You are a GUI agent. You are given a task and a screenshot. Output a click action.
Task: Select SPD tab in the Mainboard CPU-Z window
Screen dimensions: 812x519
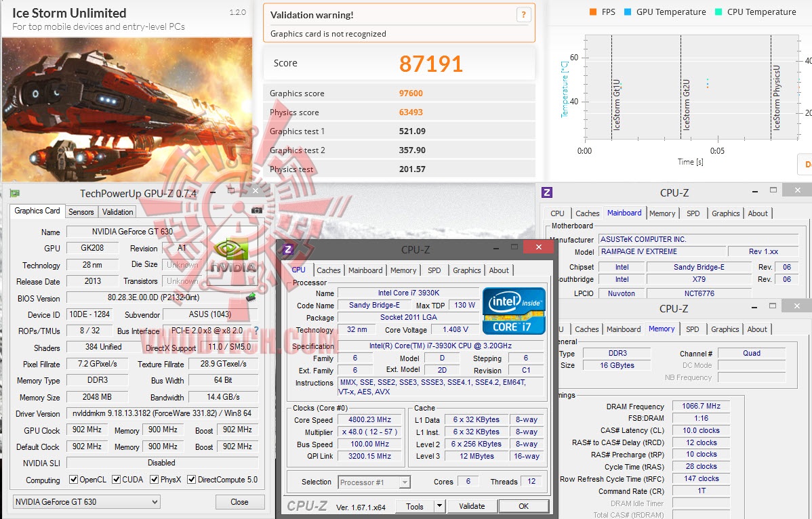click(693, 213)
